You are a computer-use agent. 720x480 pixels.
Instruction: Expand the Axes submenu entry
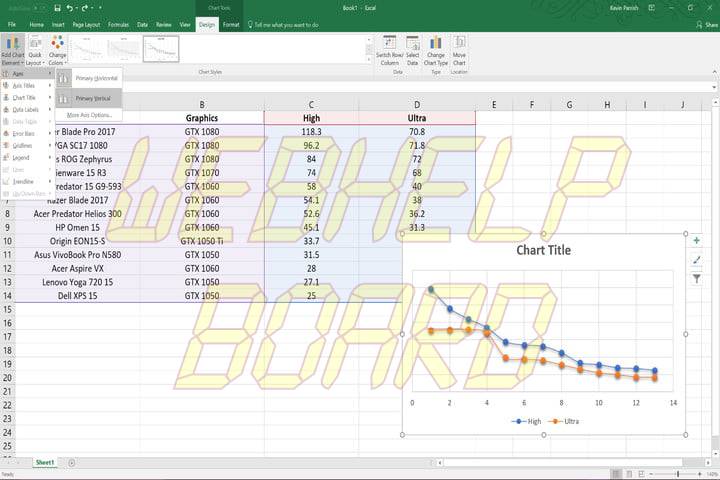tap(28, 73)
